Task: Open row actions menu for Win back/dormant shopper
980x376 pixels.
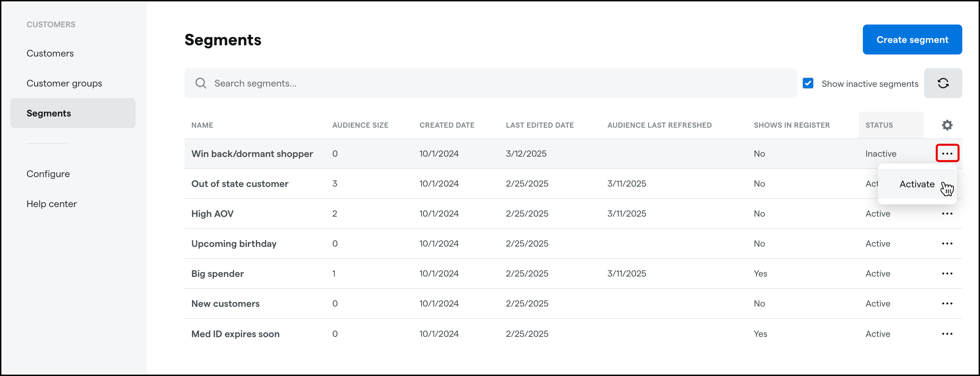Action: 947,153
